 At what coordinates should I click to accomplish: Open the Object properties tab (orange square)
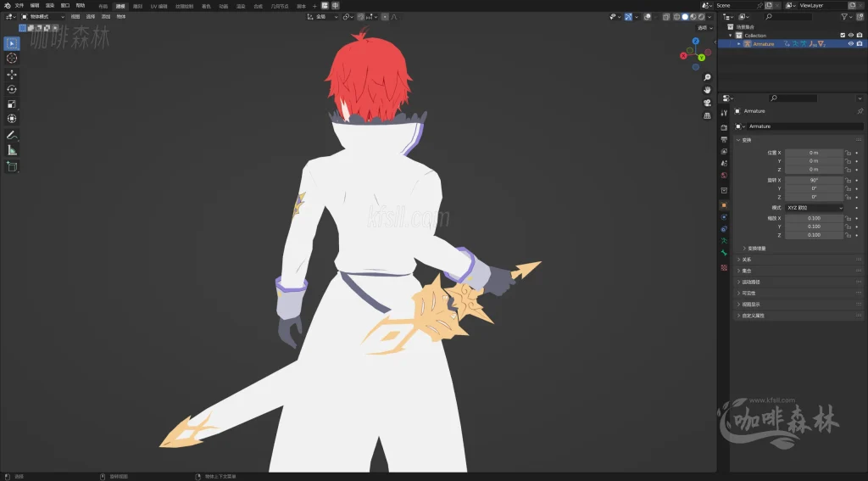[x=724, y=205]
